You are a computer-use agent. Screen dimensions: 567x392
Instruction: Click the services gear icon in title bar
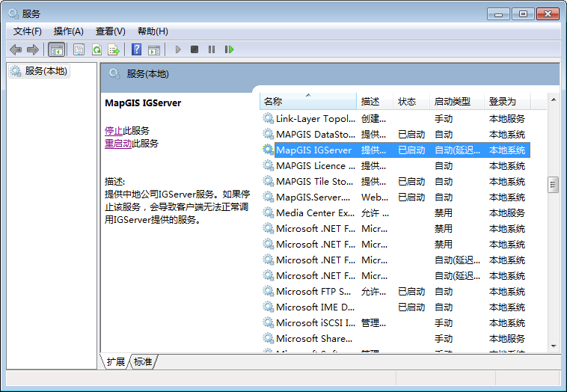13,13
